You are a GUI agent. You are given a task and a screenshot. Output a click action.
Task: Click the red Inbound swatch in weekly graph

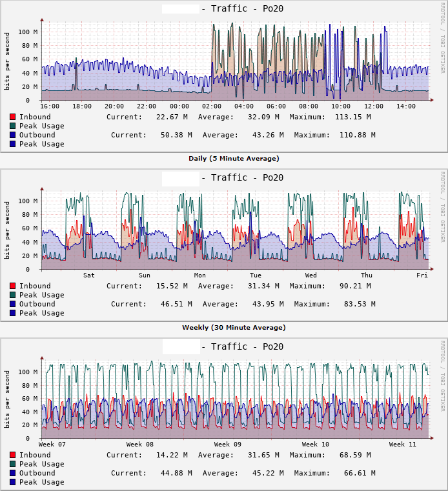coord(12,286)
